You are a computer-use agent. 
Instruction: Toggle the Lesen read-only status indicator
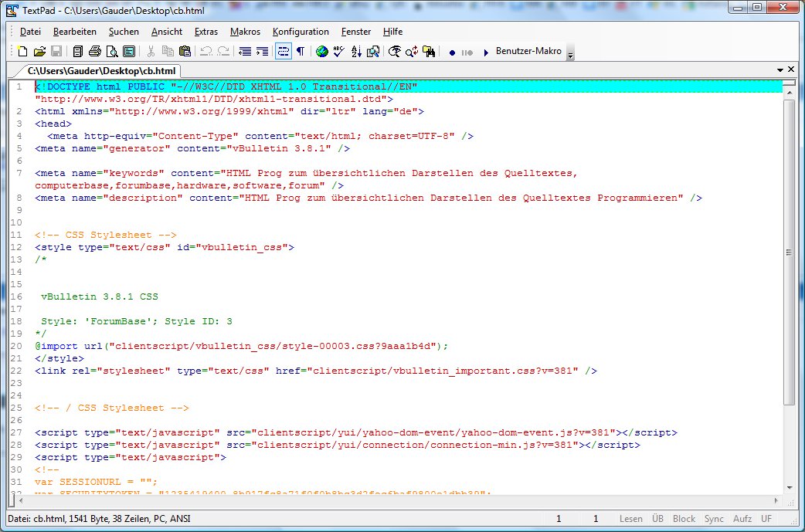coord(631,519)
